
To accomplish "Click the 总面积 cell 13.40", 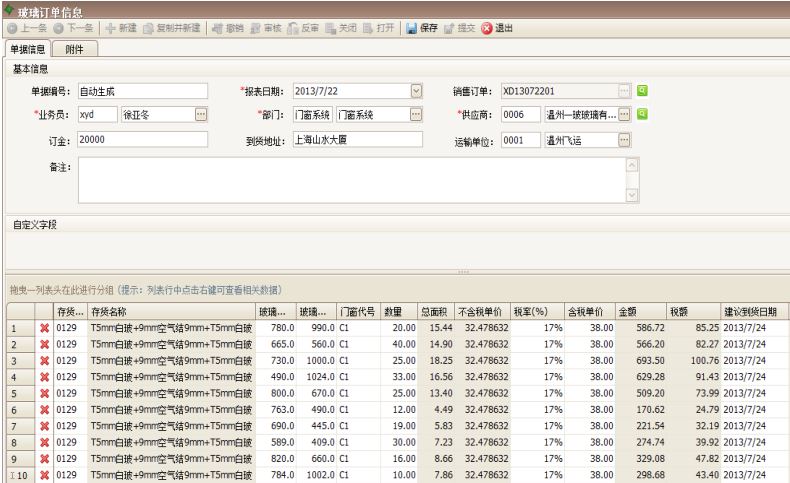I will click(436, 393).
